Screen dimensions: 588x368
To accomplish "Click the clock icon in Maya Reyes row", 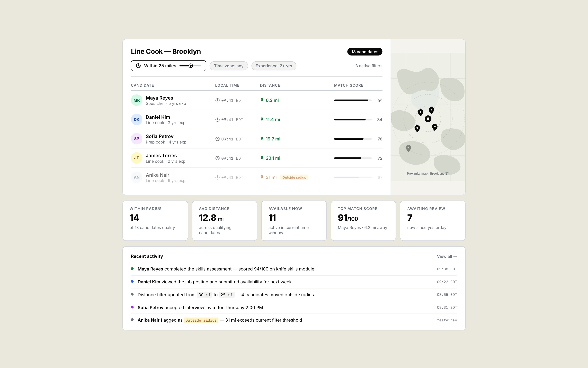I will pos(217,100).
